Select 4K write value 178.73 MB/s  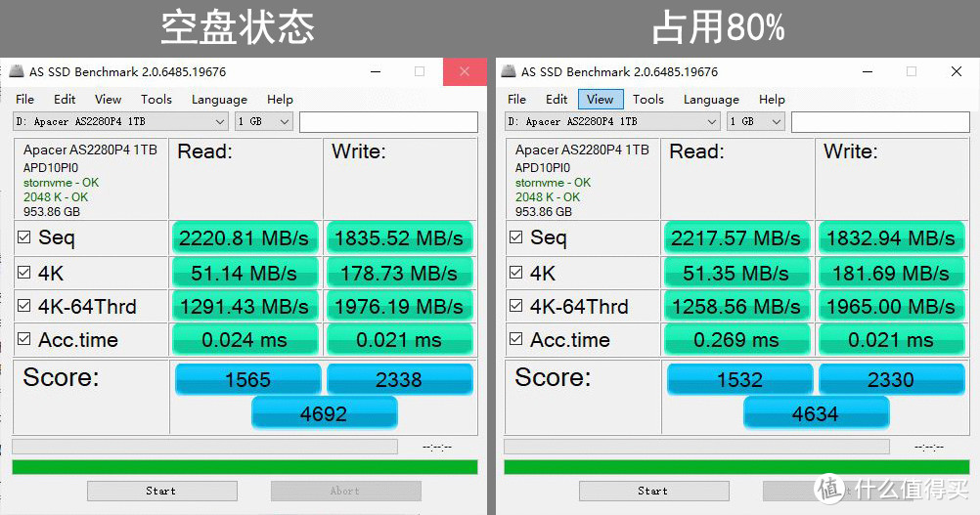point(399,273)
